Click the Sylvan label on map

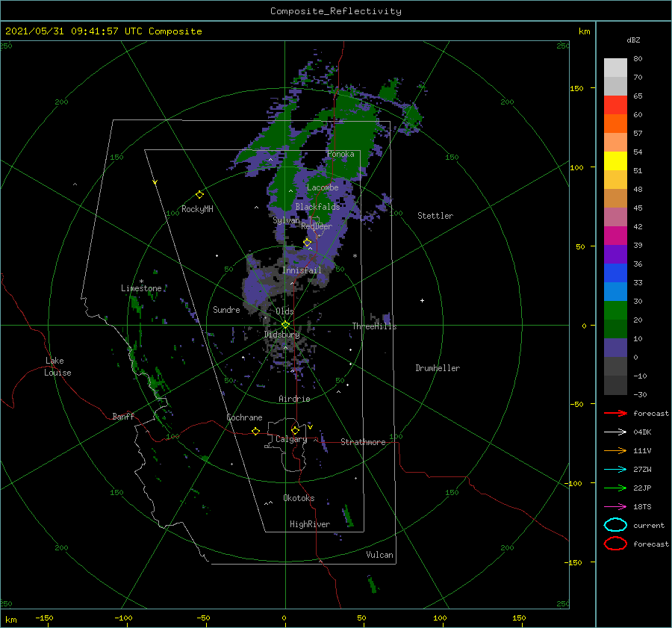[286, 220]
